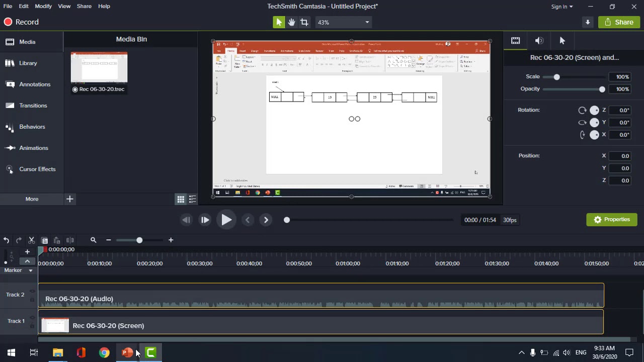The height and width of the screenshot is (362, 644).
Task: Switch to PowerPoint on the taskbar
Action: (x=127, y=353)
